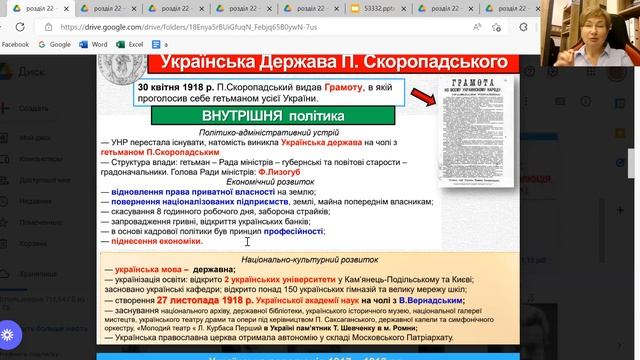The image size is (640, 360).
Task: Click the page vertical scrollbar thumb
Action: point(632,164)
